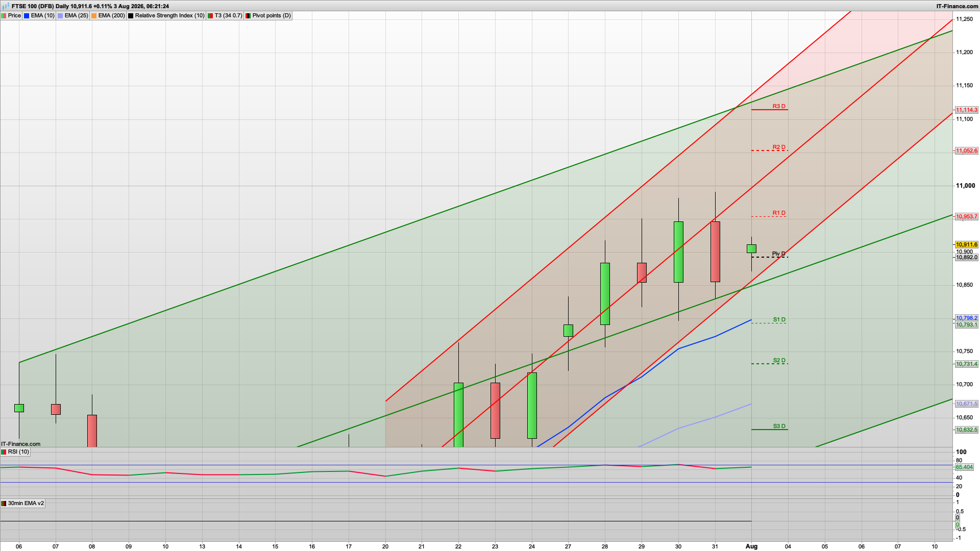
Task: Click the R2 D pivot level label
Action: pos(779,147)
